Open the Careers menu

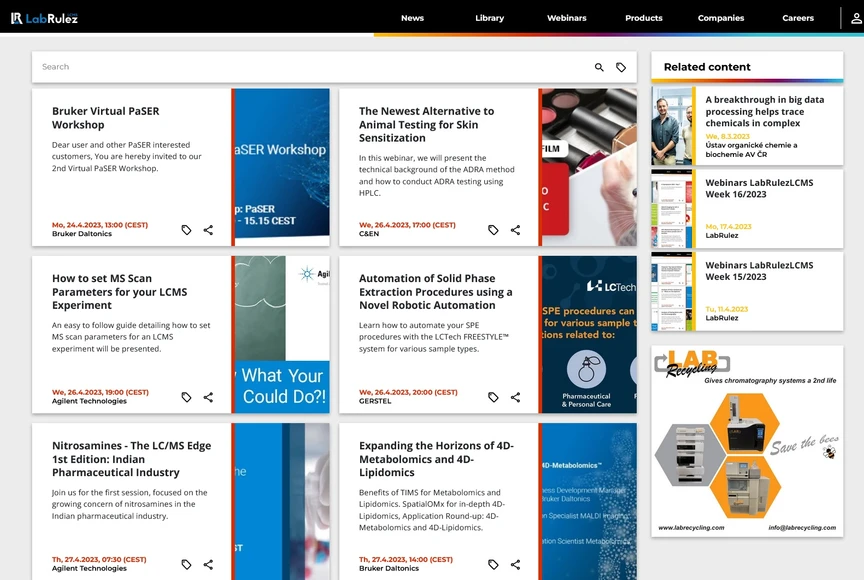(x=798, y=18)
